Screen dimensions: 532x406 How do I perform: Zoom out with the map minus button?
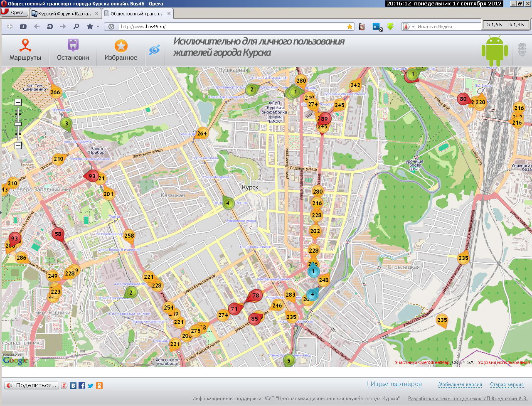18,146
